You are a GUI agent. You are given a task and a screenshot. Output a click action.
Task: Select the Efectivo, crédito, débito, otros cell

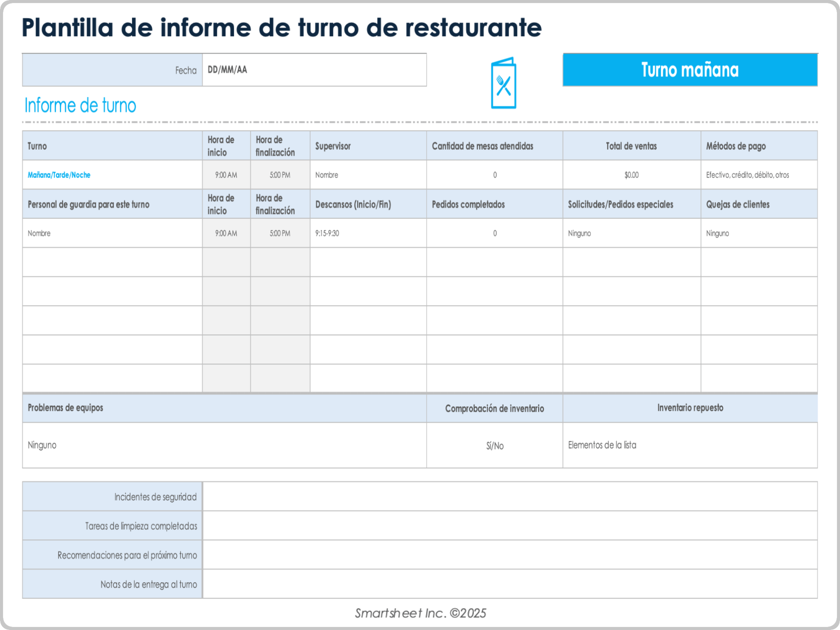[x=759, y=175]
